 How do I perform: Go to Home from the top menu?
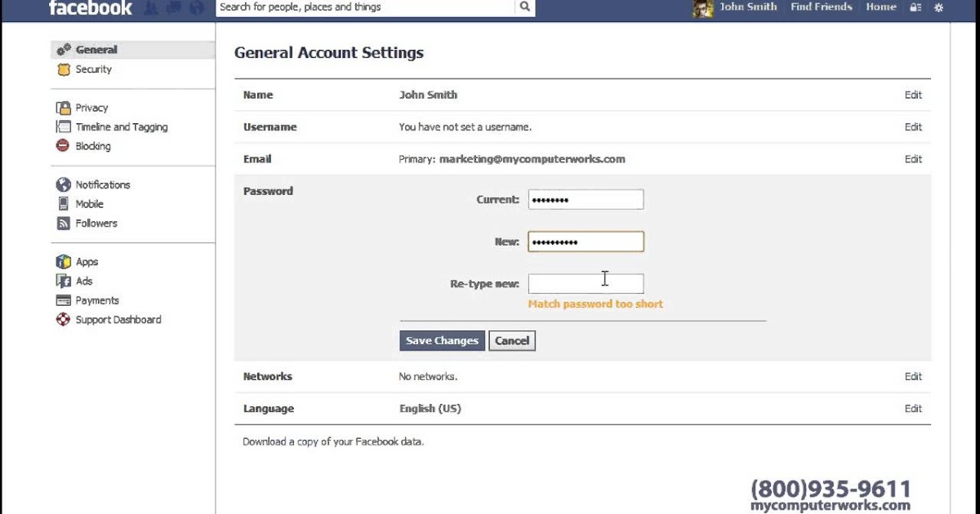880,7
